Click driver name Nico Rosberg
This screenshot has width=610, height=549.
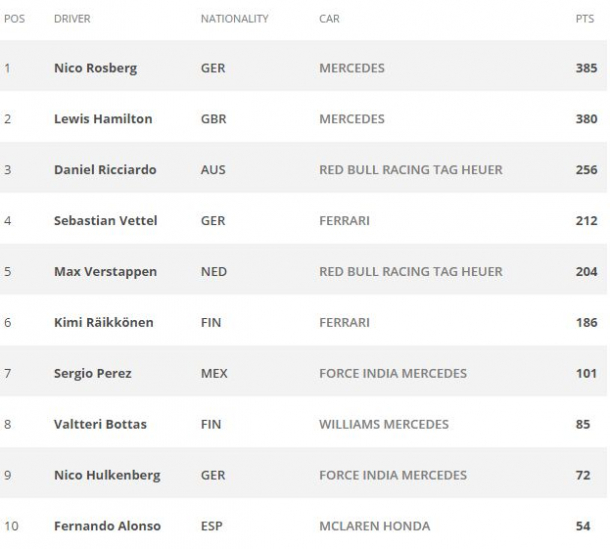pyautogui.click(x=95, y=68)
